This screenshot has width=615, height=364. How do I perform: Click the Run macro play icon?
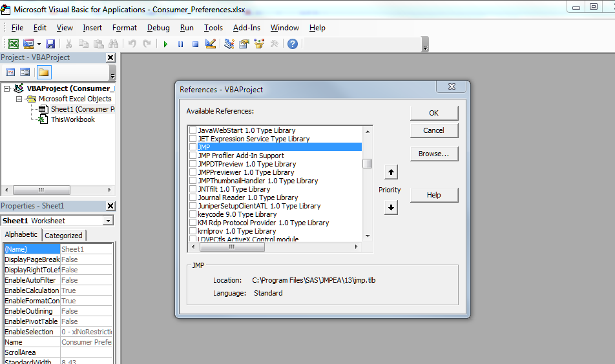(x=165, y=45)
